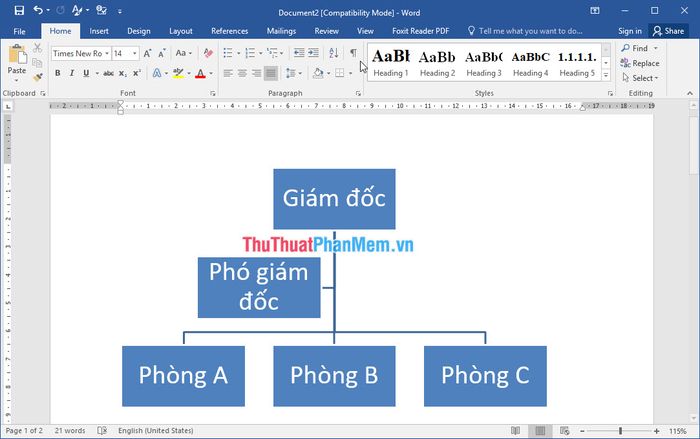Open the Paragraph dialog launcher
The height and width of the screenshot is (439, 700).
tap(358, 93)
